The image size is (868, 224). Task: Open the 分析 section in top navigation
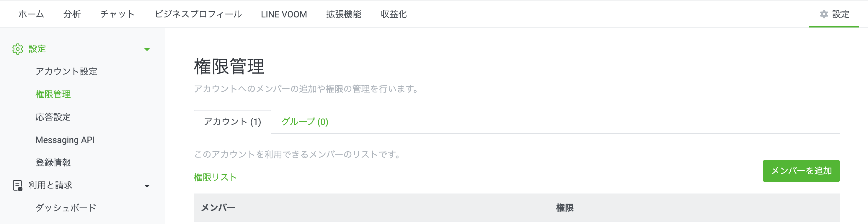click(71, 14)
